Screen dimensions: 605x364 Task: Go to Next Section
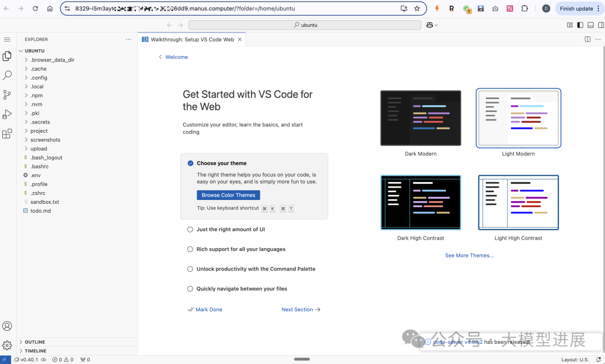pyautogui.click(x=301, y=310)
